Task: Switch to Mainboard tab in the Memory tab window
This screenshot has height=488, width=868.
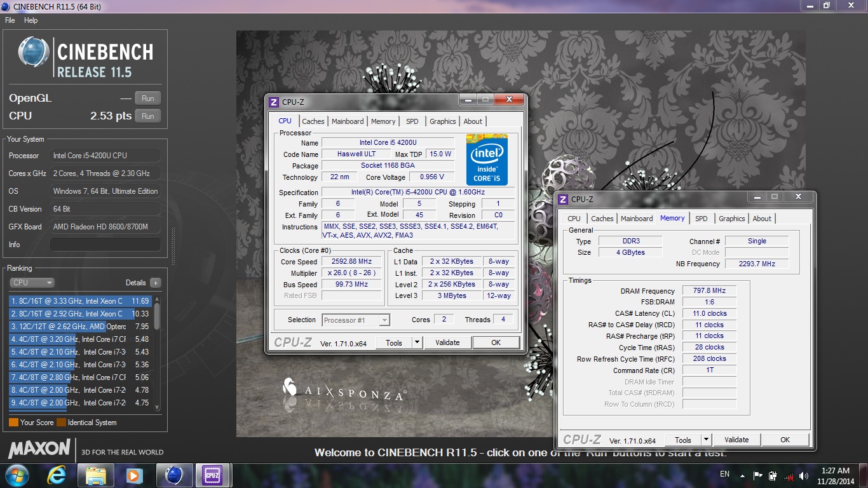Action: pos(637,219)
